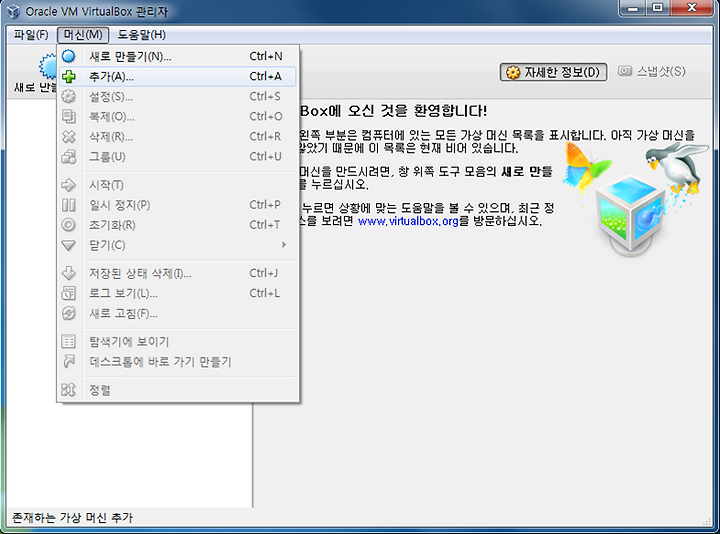Close the VirtualBox manager window

point(692,8)
